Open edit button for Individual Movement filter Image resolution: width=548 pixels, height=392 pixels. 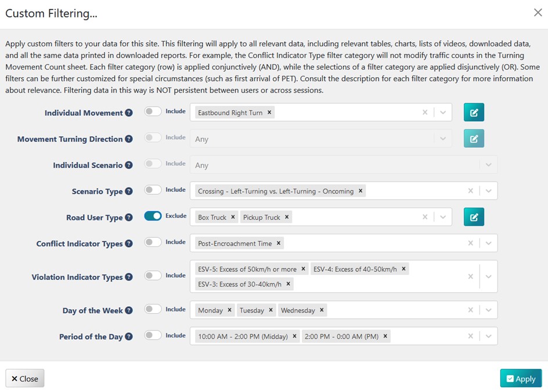tap(474, 112)
